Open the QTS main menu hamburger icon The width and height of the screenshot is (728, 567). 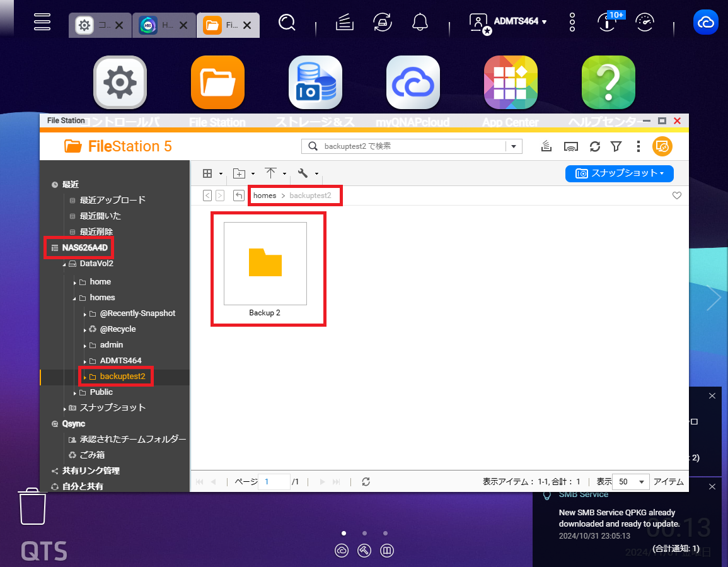(42, 21)
